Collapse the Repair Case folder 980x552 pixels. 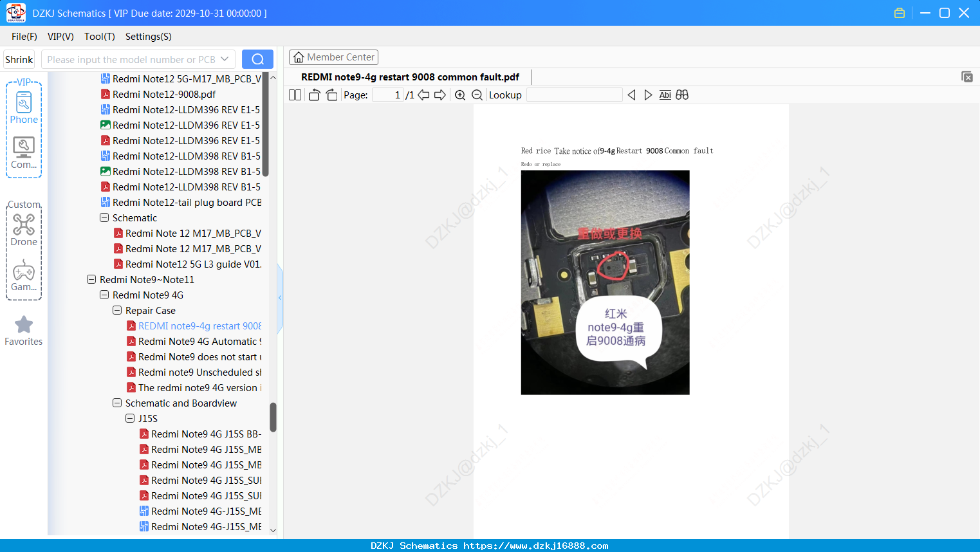pyautogui.click(x=117, y=311)
